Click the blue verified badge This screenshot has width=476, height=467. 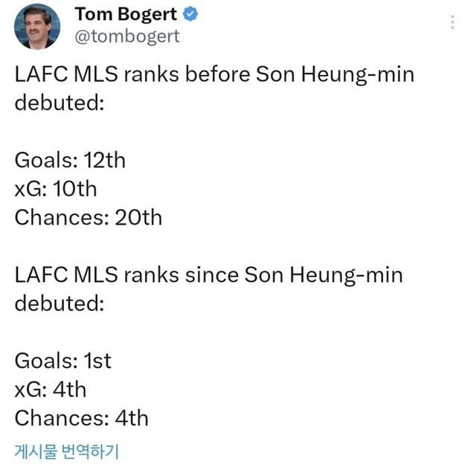pyautogui.click(x=190, y=14)
